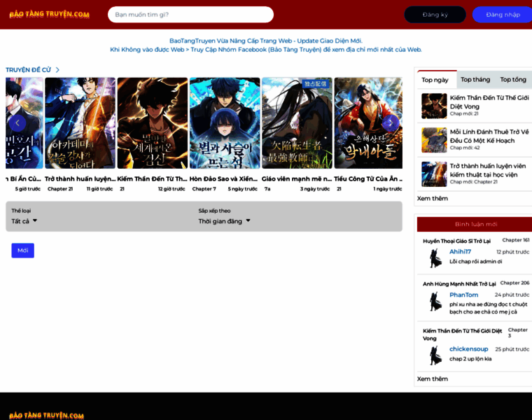
Task: Click the carousel previous arrow icon
Action: [x=17, y=123]
